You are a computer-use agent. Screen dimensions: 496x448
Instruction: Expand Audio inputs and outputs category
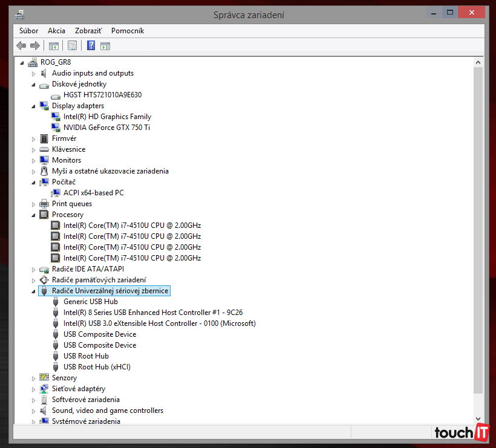(x=34, y=73)
